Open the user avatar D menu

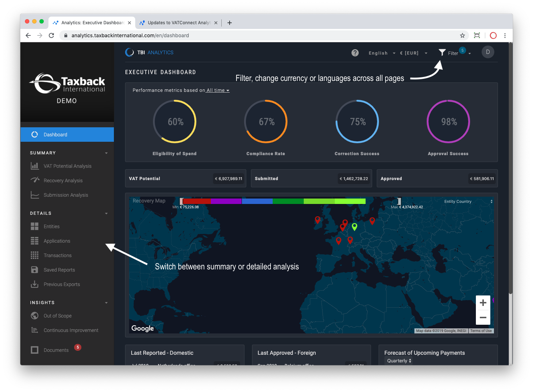coord(488,52)
